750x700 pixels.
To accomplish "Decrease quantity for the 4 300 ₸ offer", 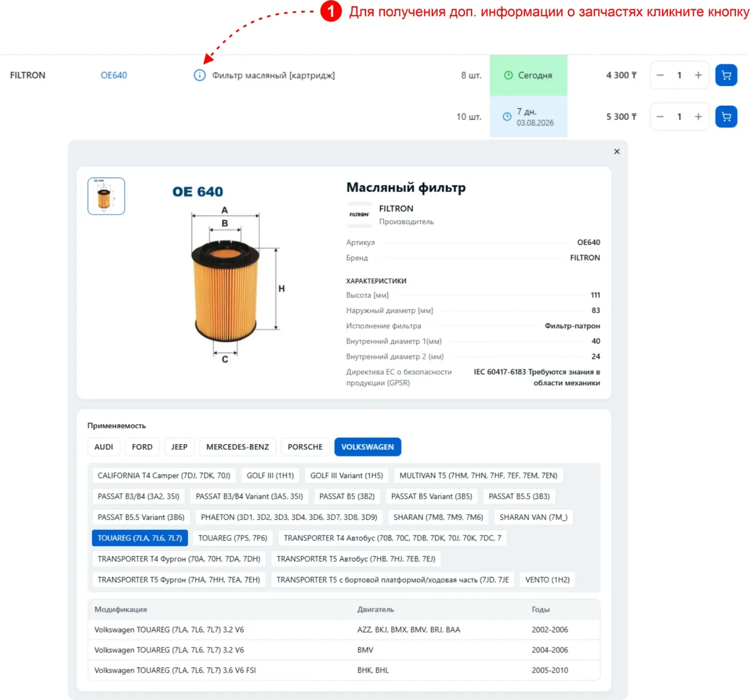I will coord(660,75).
